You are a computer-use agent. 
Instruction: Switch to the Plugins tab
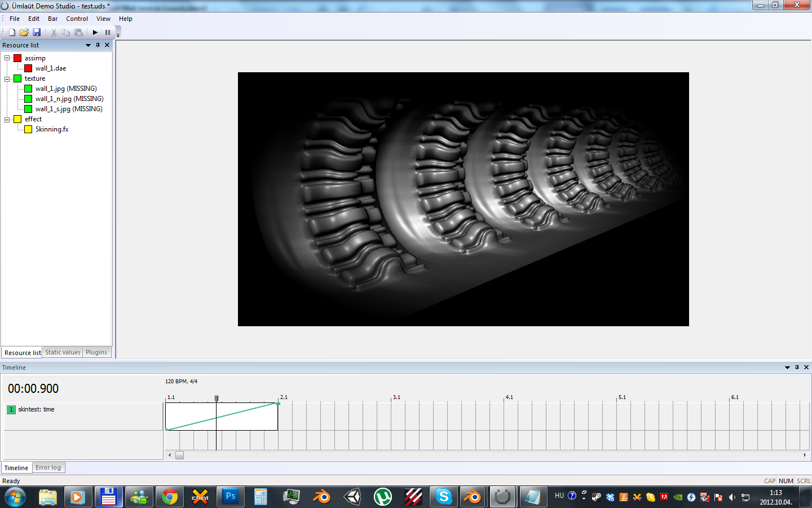[x=96, y=352]
